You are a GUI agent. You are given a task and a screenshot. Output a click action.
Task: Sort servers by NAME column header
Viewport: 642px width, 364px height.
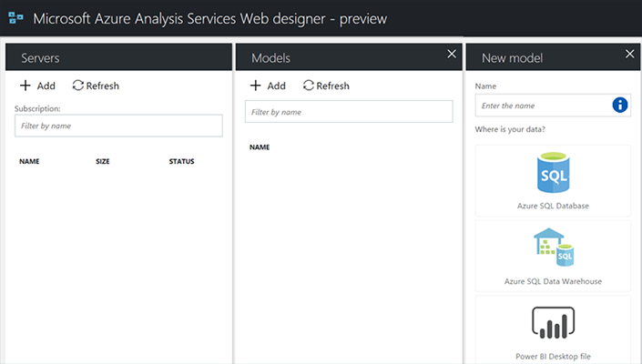[29, 161]
